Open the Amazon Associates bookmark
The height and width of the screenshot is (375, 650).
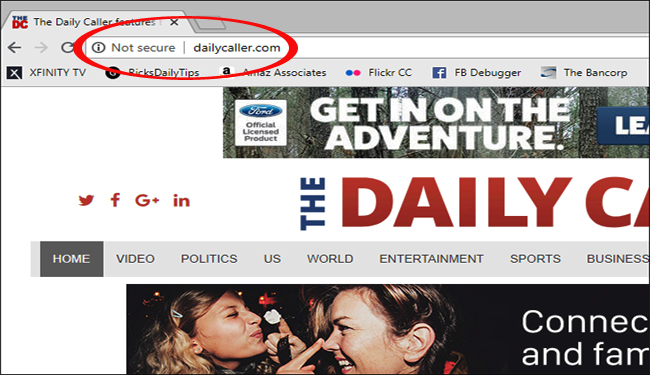click(x=273, y=73)
